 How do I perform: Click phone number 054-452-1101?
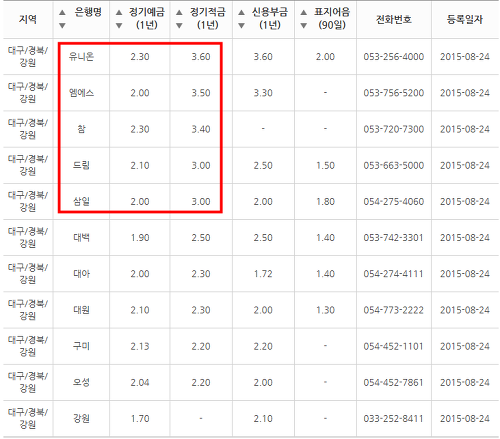tap(394, 347)
